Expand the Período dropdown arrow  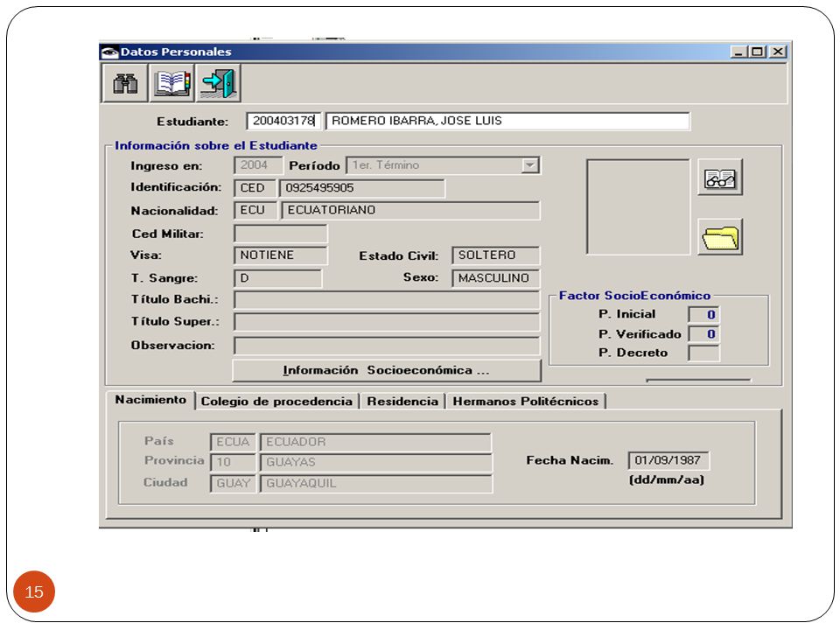tap(530, 165)
